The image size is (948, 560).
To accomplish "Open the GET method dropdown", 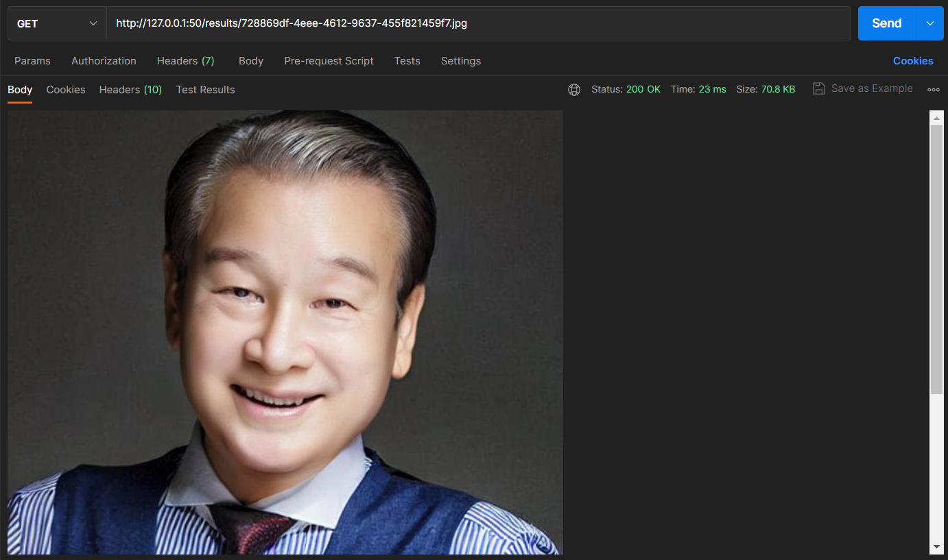I will click(57, 23).
